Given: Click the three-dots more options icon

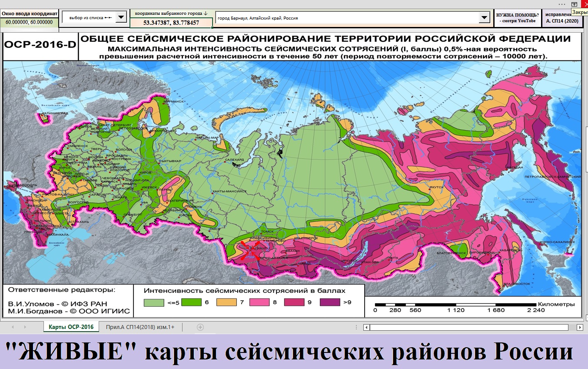Looking at the screenshot, I should click(x=562, y=4).
